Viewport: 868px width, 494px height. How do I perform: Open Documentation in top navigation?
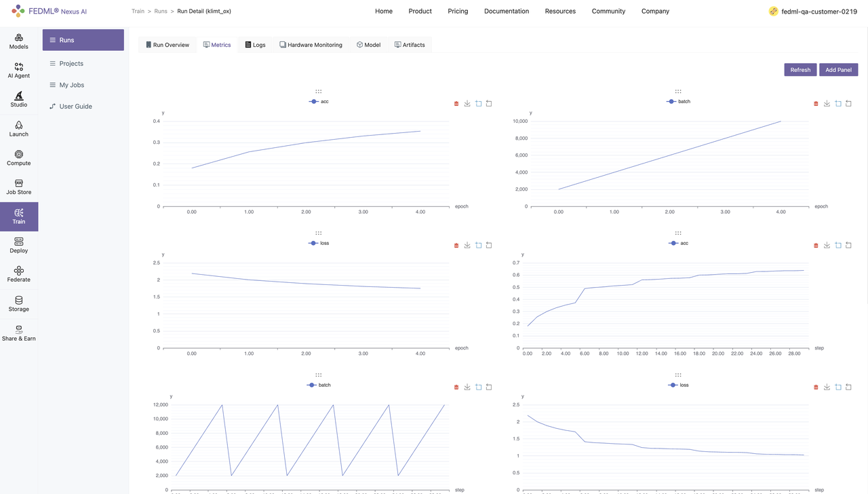pyautogui.click(x=507, y=11)
